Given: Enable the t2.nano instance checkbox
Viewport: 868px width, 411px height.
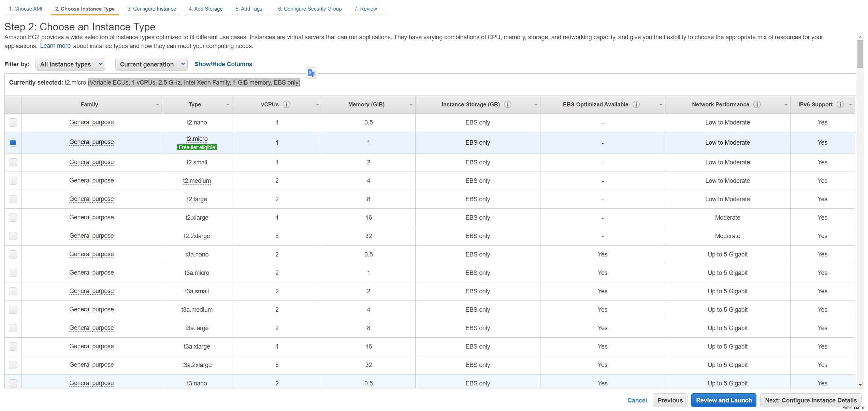Looking at the screenshot, I should [13, 122].
